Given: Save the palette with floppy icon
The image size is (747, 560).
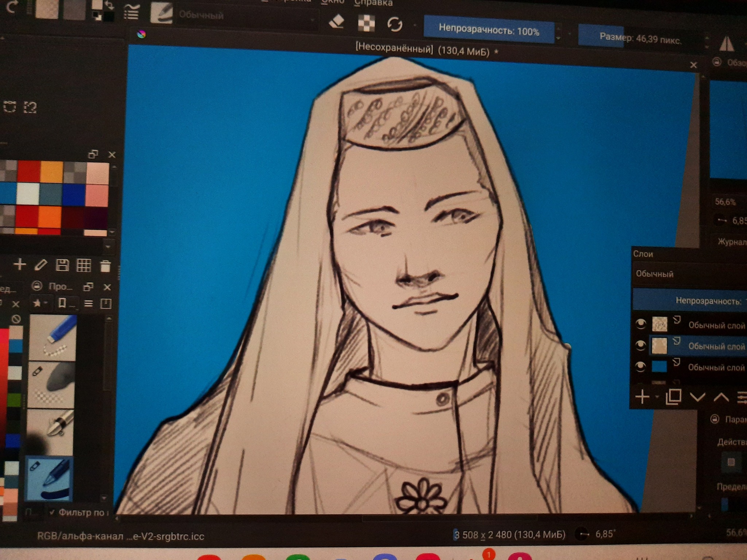Looking at the screenshot, I should coord(62,265).
